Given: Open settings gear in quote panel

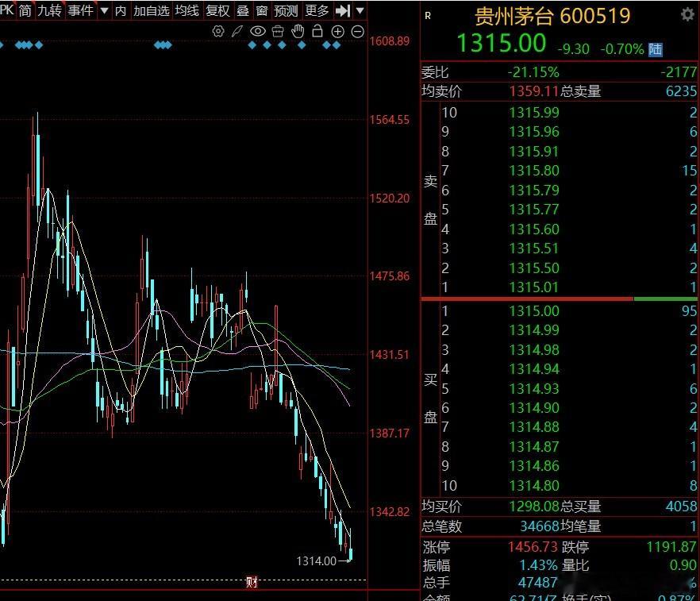Looking at the screenshot, I should (687, 15).
